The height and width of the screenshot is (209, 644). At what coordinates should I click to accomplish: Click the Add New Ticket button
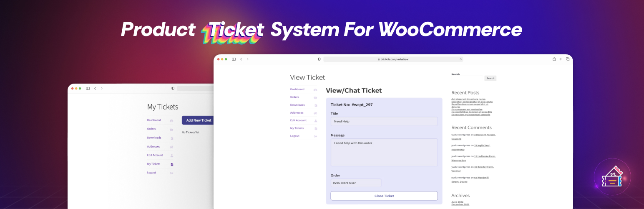point(199,120)
